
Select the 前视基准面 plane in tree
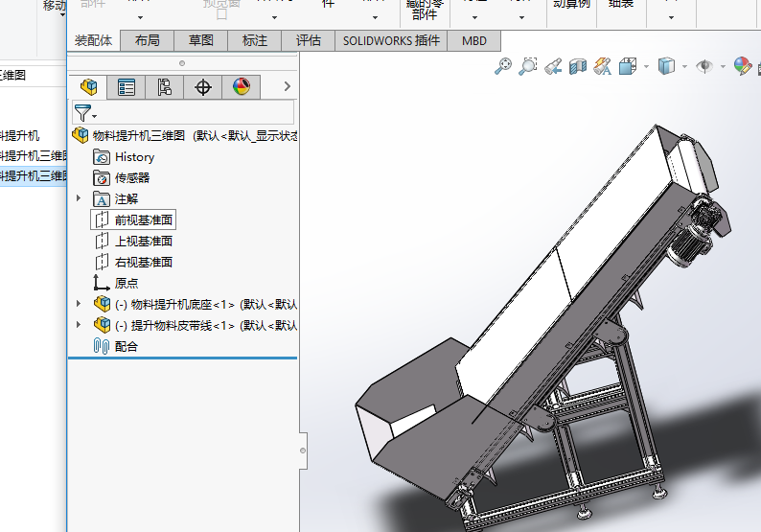(144, 220)
